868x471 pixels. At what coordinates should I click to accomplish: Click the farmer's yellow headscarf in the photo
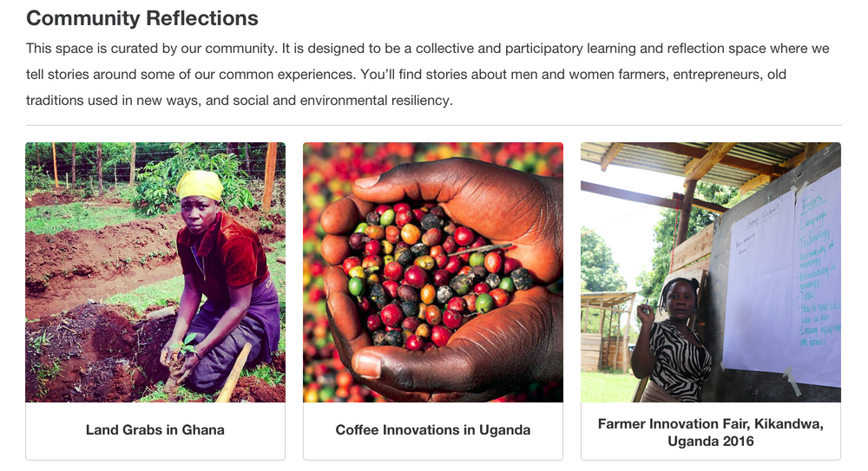(x=201, y=183)
